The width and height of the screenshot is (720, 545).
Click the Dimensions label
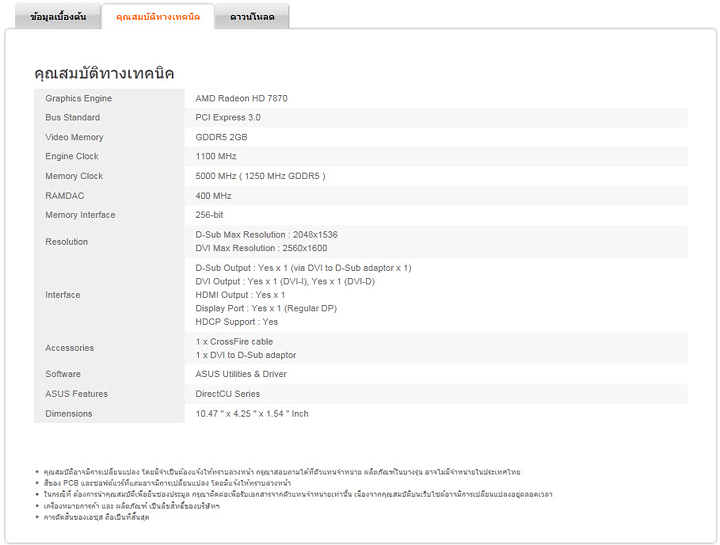coord(69,414)
